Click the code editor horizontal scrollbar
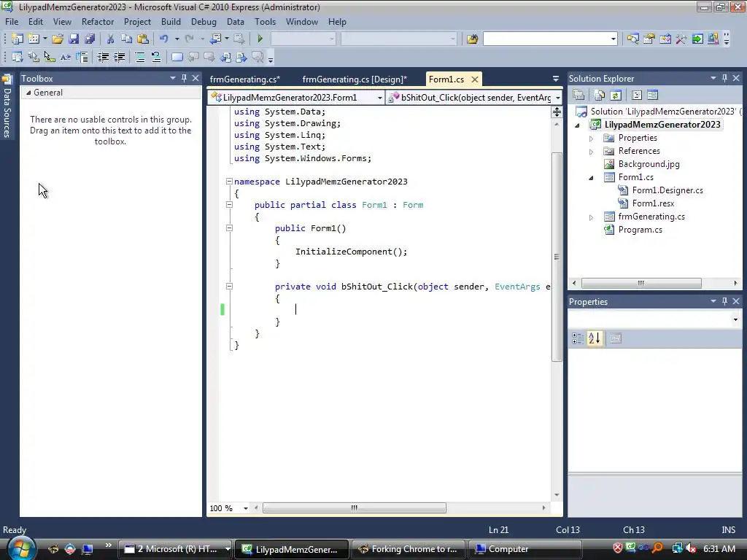The image size is (747, 560). point(355,508)
